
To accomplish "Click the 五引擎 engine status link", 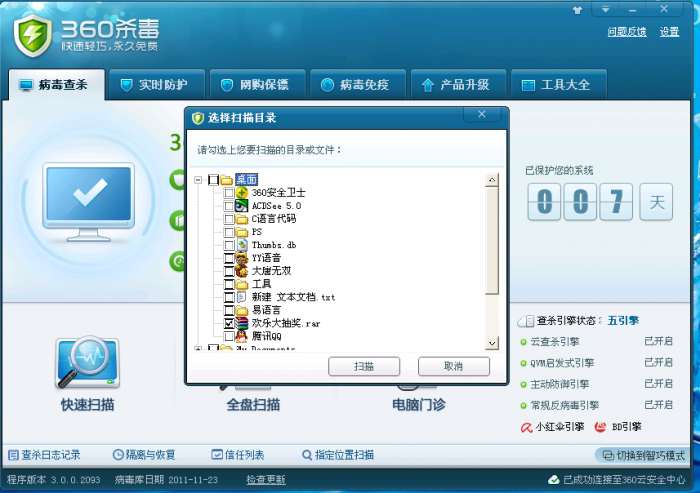I will (623, 321).
